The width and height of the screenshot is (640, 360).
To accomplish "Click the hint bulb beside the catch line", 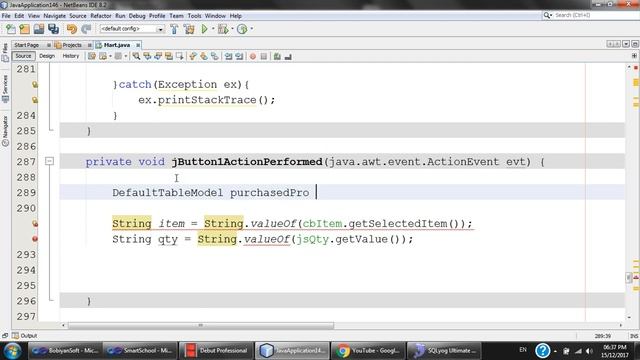I will point(35,84).
